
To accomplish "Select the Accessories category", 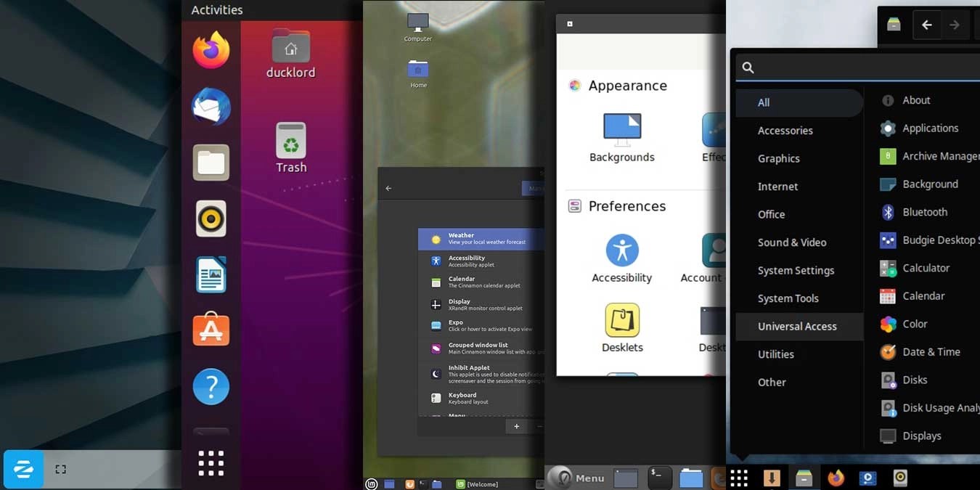I will point(799,131).
